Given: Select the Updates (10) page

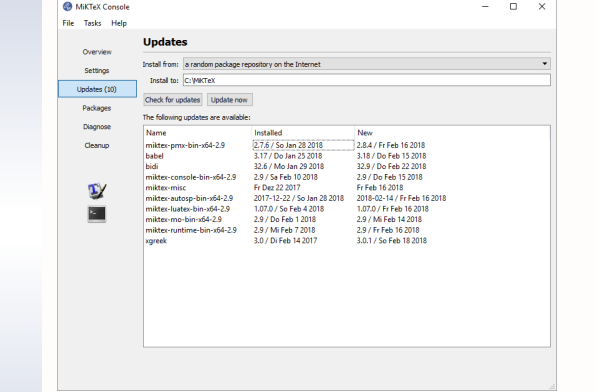Looking at the screenshot, I should (x=97, y=89).
